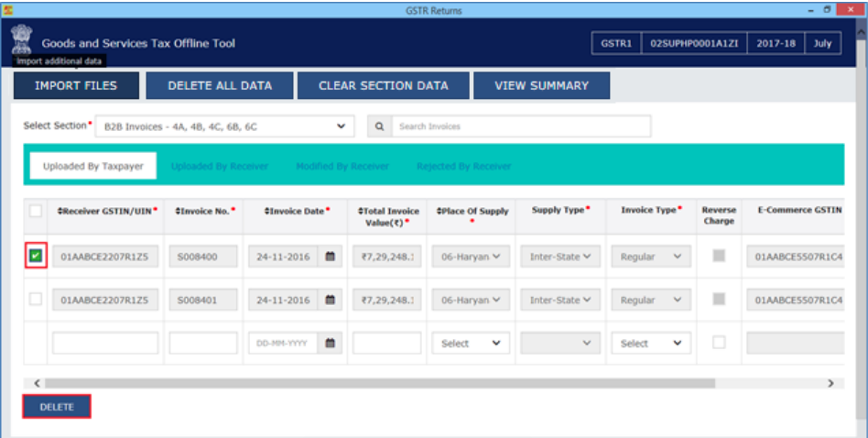
Task: Click E-Commerce GSTIN field of S008400 row
Action: coord(796,257)
